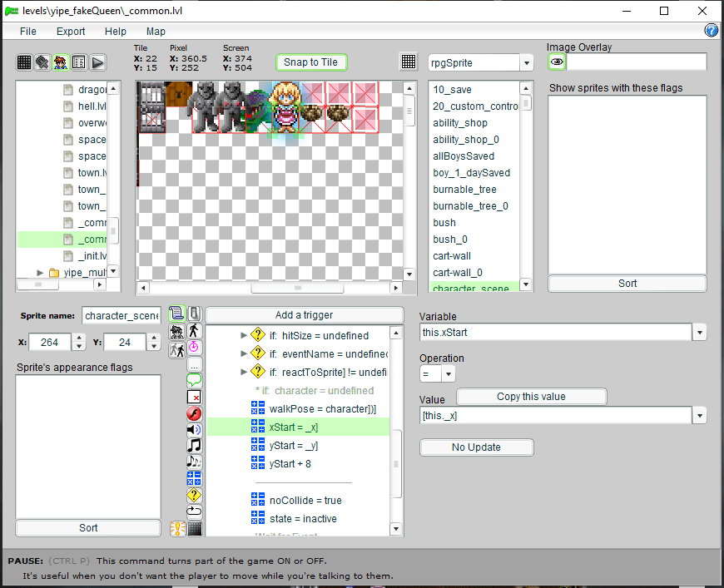Toggle Snap to Tile
The image size is (724, 588).
point(310,62)
